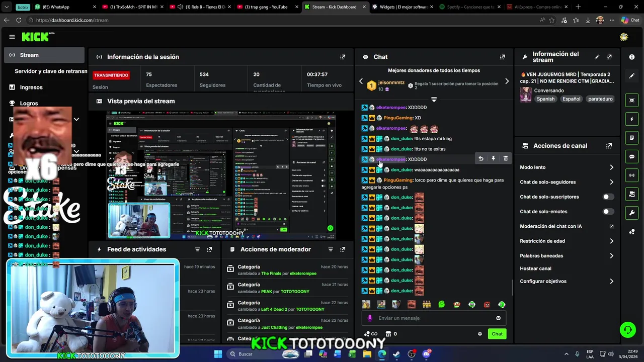Insert the red angry face emote
This screenshot has height=362, width=644.
pyautogui.click(x=487, y=304)
